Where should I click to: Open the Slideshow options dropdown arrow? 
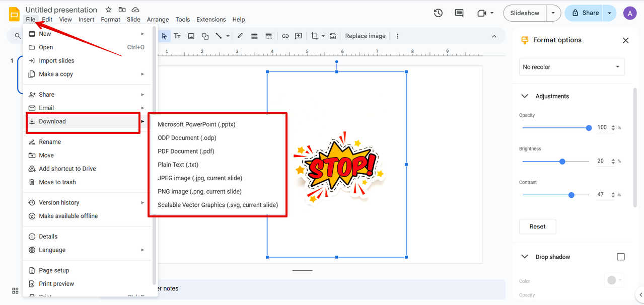pyautogui.click(x=554, y=13)
